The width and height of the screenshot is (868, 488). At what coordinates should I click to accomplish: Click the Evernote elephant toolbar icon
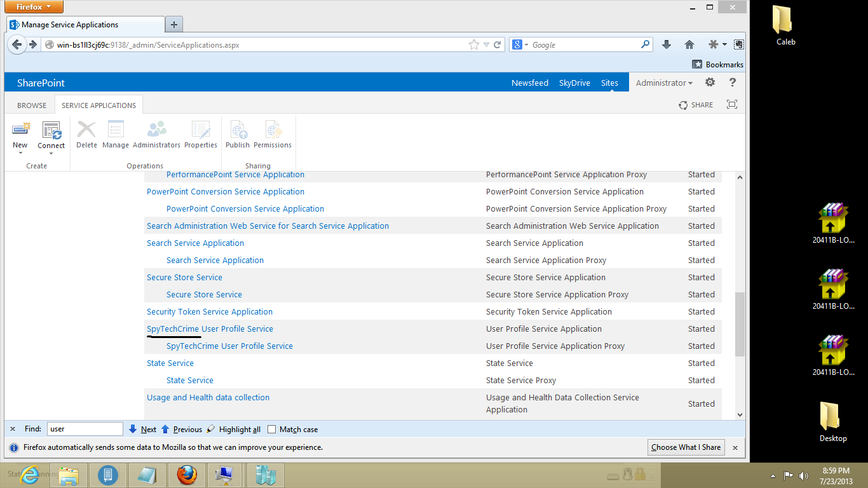(x=738, y=44)
